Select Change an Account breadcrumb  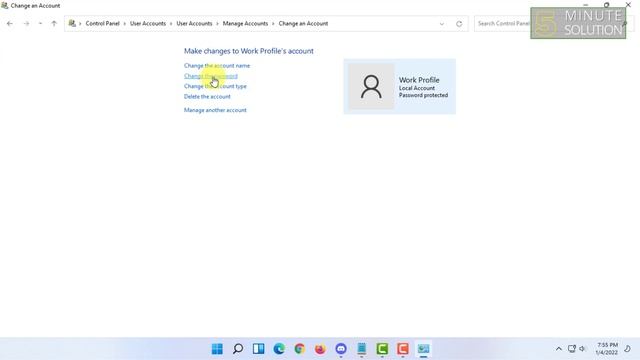[x=303, y=24]
